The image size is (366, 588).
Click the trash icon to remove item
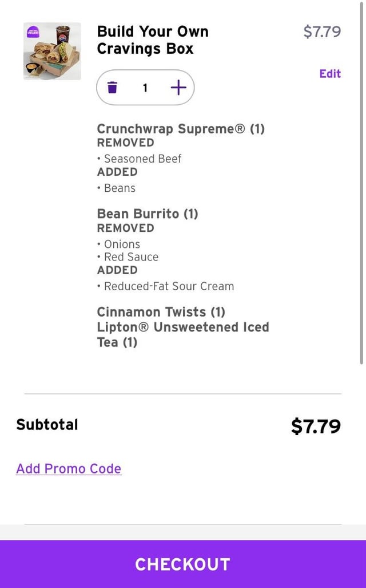click(x=113, y=88)
